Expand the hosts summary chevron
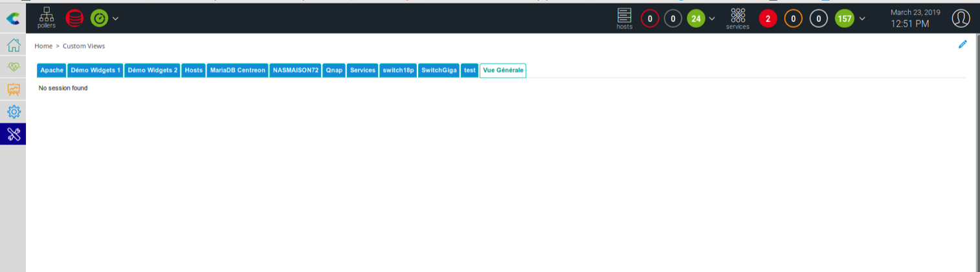This screenshot has height=272, width=980. pyautogui.click(x=712, y=19)
